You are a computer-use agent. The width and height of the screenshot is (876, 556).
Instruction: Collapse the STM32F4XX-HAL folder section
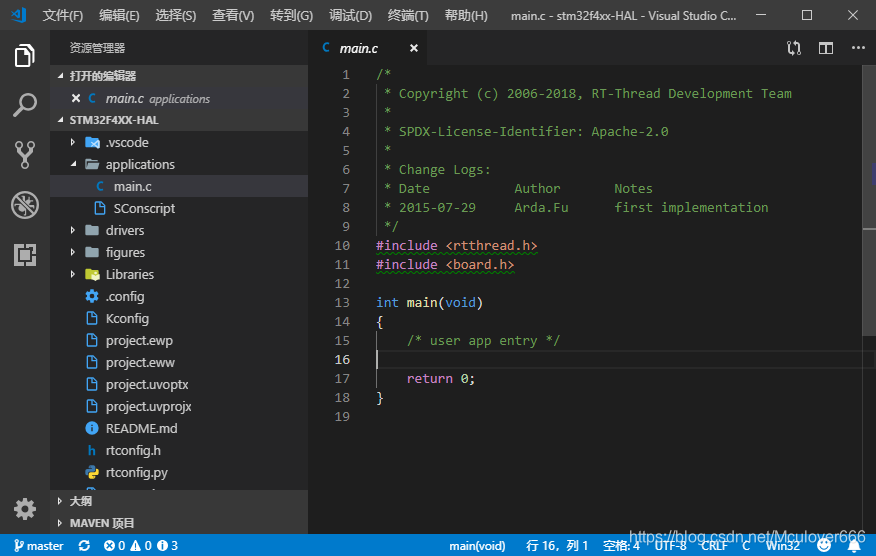click(60, 120)
